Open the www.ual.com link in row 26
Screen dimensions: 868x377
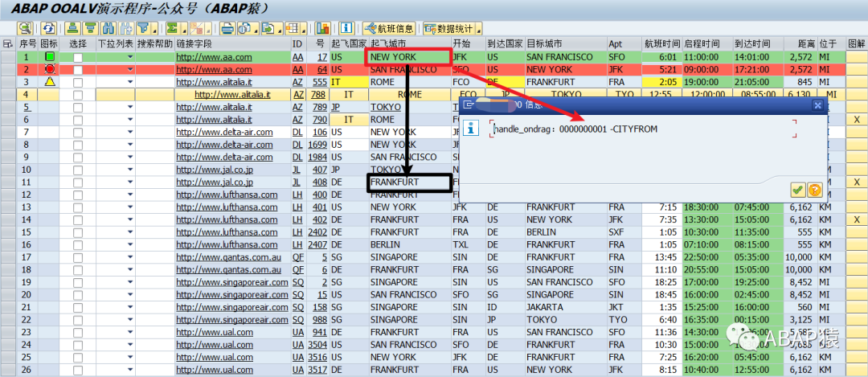tap(215, 370)
